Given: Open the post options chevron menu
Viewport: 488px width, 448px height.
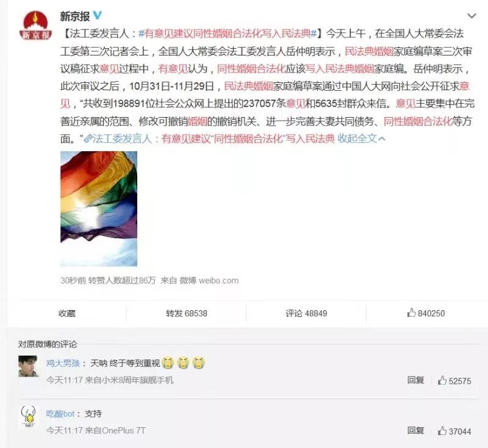Looking at the screenshot, I should (472, 16).
